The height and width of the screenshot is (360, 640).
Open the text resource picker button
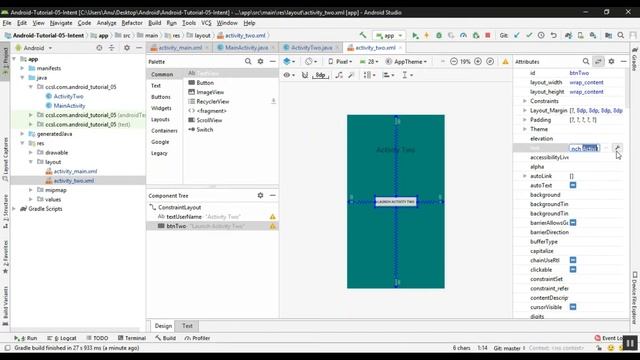pos(617,148)
